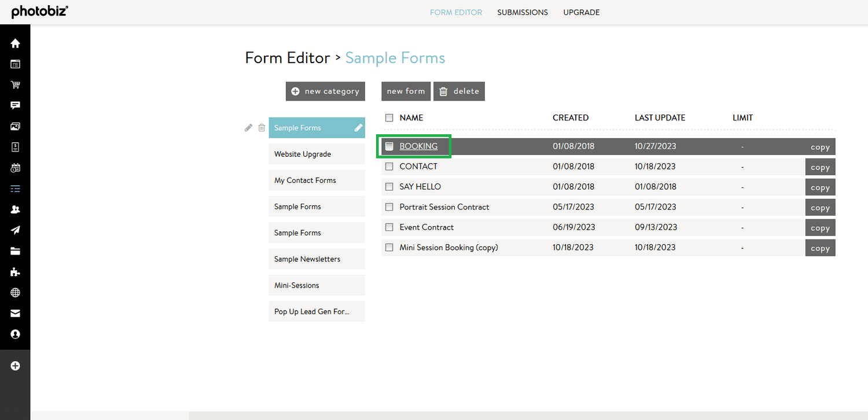The width and height of the screenshot is (868, 420).
Task: Open the contacts people icon
Action: tap(15, 209)
